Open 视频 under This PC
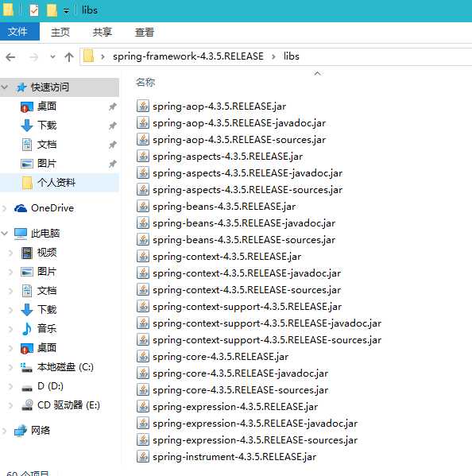The height and width of the screenshot is (476, 472). tap(47, 252)
